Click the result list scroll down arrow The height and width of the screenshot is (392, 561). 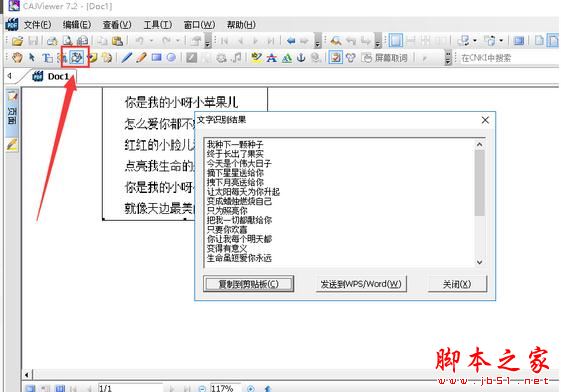click(479, 262)
